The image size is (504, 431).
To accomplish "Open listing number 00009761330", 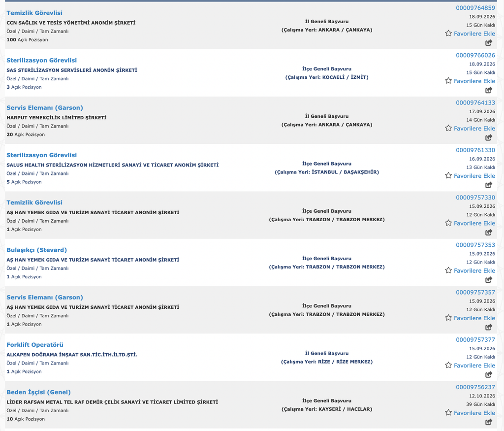I will tap(475, 150).
